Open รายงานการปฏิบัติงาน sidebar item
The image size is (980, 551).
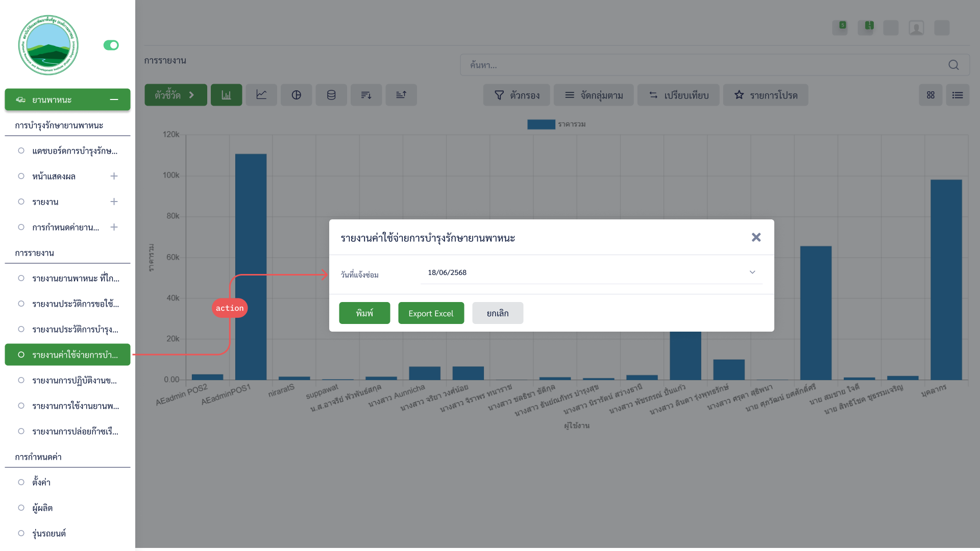[x=74, y=380]
